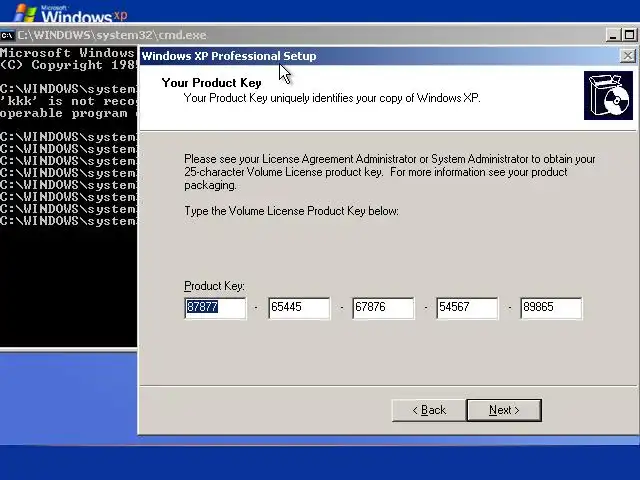The width and height of the screenshot is (640, 480).
Task: Click the Next button in Setup
Action: [504, 410]
